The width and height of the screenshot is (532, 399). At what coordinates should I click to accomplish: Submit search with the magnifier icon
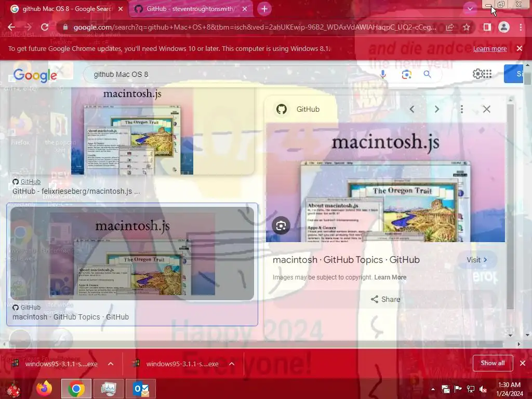428,74
